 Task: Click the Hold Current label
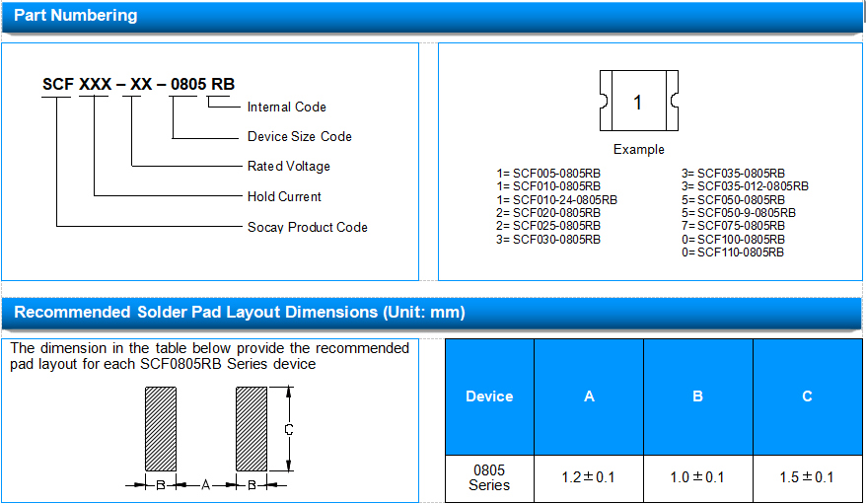[284, 196]
